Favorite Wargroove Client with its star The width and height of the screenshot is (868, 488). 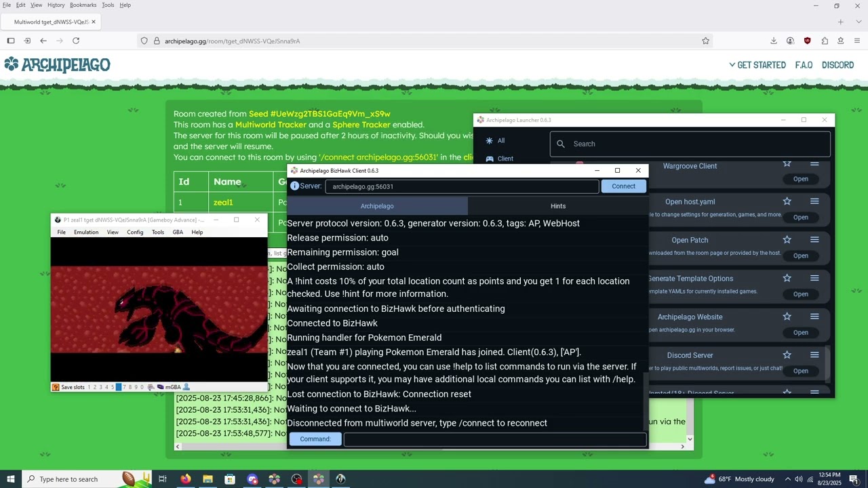pos(787,163)
